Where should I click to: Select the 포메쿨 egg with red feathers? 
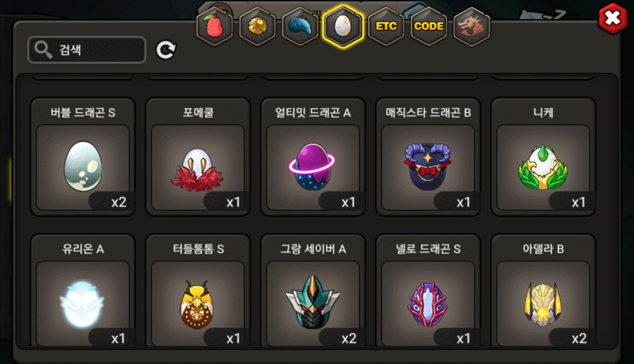pos(198,157)
